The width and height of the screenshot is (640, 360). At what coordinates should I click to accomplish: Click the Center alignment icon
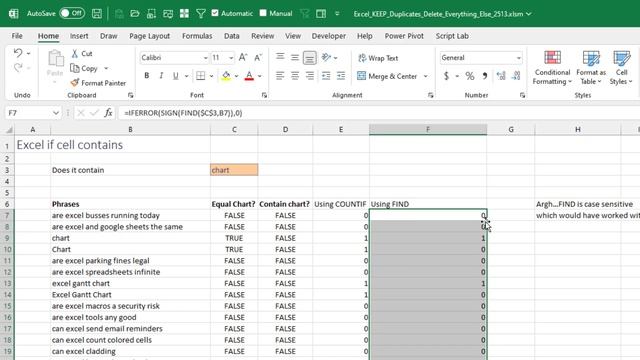pos(295,76)
